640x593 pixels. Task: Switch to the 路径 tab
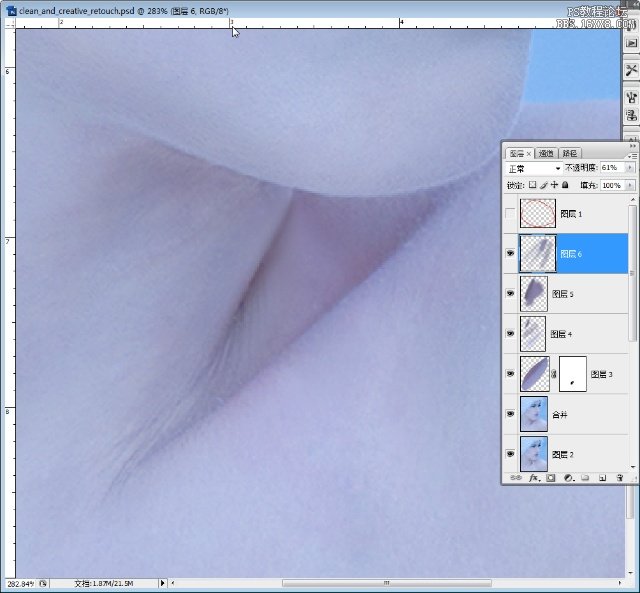[x=570, y=153]
